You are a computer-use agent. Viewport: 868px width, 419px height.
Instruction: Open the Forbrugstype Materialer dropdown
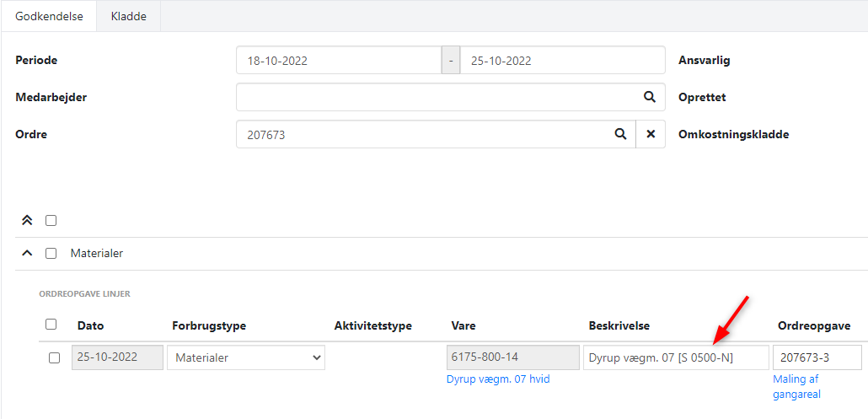(246, 357)
